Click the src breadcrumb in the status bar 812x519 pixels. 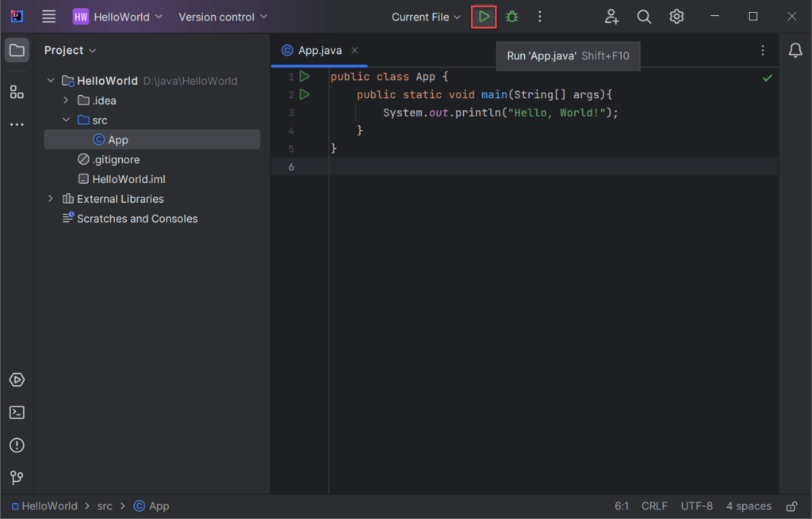pyautogui.click(x=105, y=506)
